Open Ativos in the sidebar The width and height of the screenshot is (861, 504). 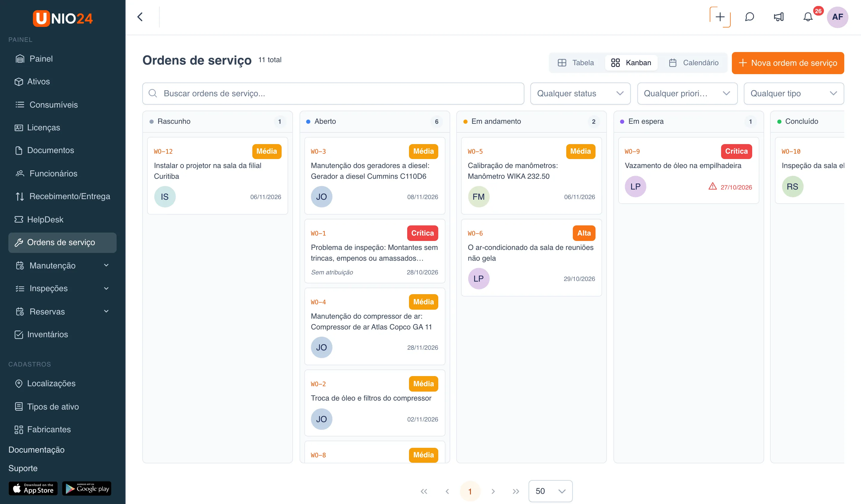pos(62,82)
